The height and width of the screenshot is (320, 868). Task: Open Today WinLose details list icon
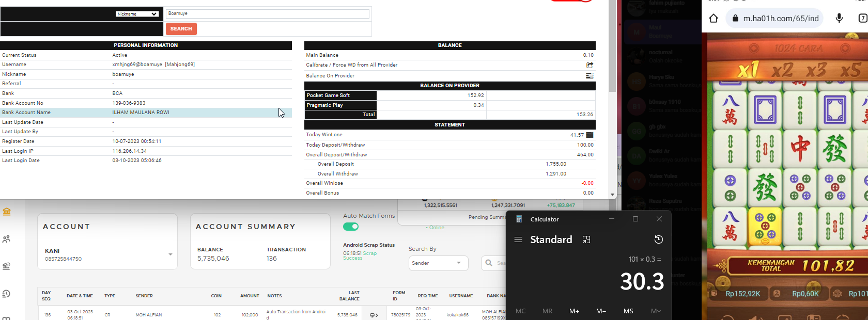590,135
